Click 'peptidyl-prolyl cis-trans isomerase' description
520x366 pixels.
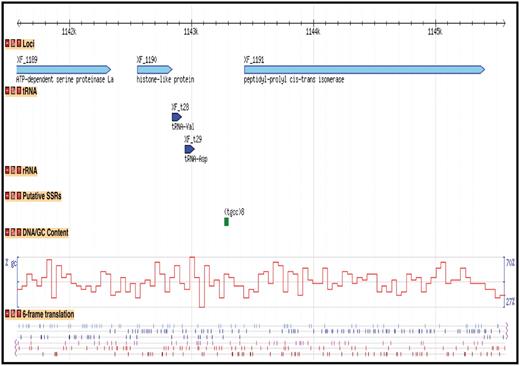point(294,79)
